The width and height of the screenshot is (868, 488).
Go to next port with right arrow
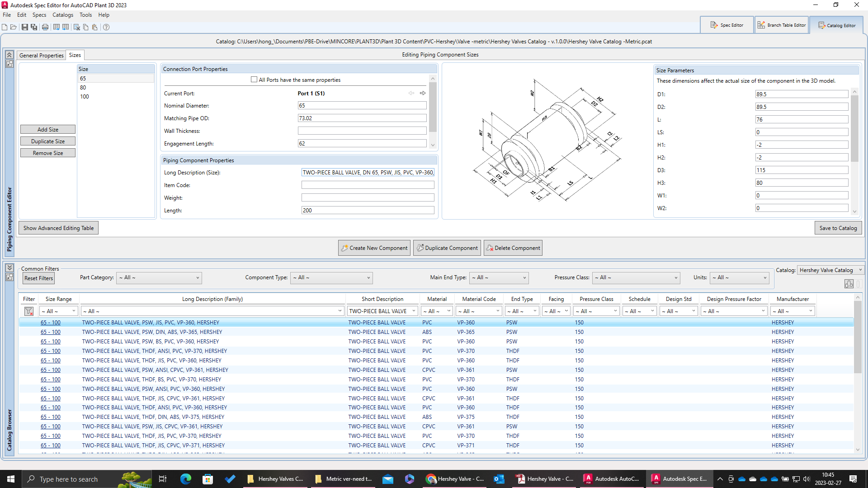click(423, 93)
